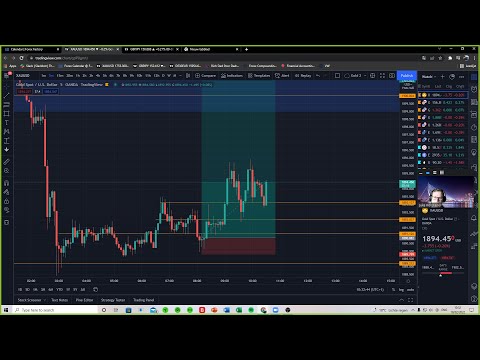Open the Indicators button
Screen dimensions: 480x360
pos(232,76)
